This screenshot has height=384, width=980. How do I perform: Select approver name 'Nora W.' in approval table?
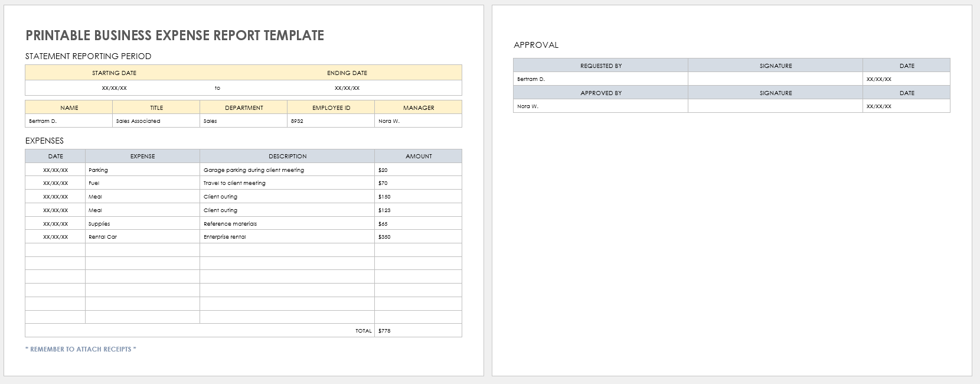click(x=601, y=106)
